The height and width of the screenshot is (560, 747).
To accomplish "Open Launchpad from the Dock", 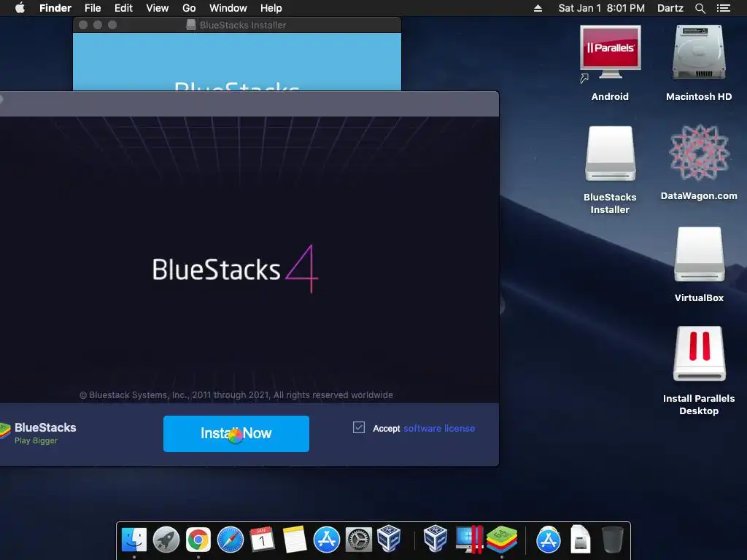I will 166,540.
